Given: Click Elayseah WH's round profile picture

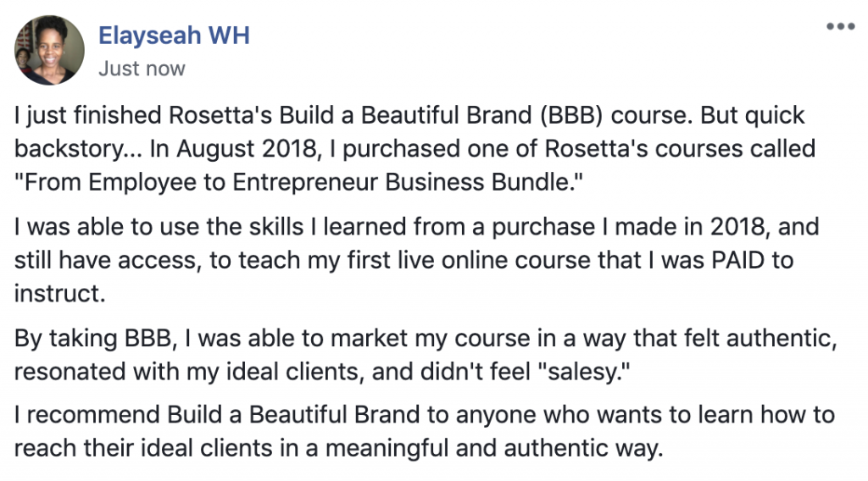Looking at the screenshot, I should [49, 50].
